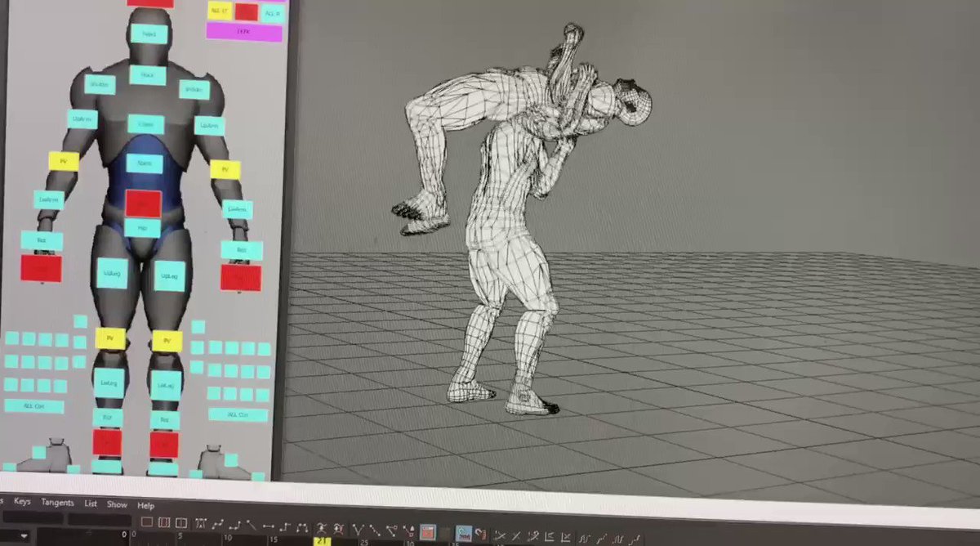This screenshot has width=980, height=546.
Task: Click yellow PV elbow button on screen-right arm
Action: coord(225,169)
